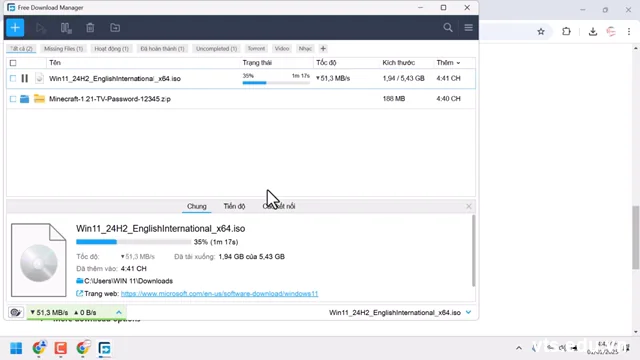Open the Chung details tab
The height and width of the screenshot is (360, 640).
click(197, 206)
